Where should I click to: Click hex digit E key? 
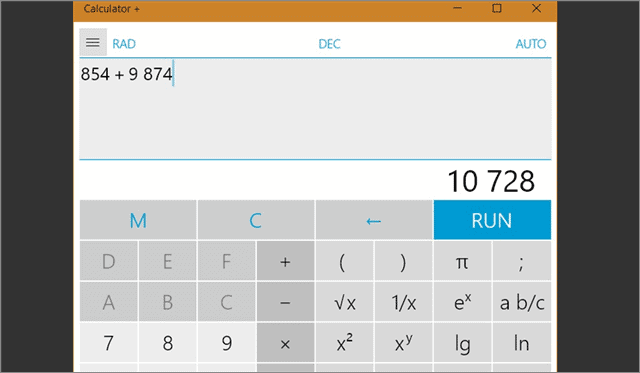(x=167, y=261)
